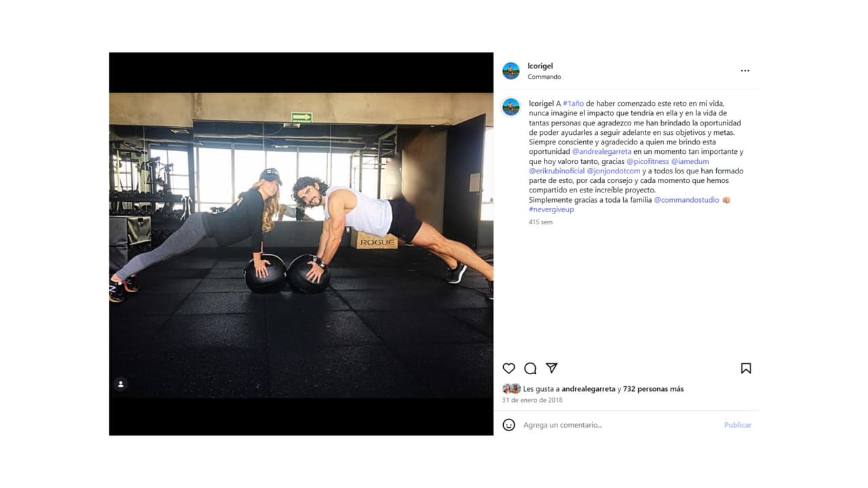Open the #nevergiveup hashtag
This screenshot has height=488, width=868.
tap(551, 209)
